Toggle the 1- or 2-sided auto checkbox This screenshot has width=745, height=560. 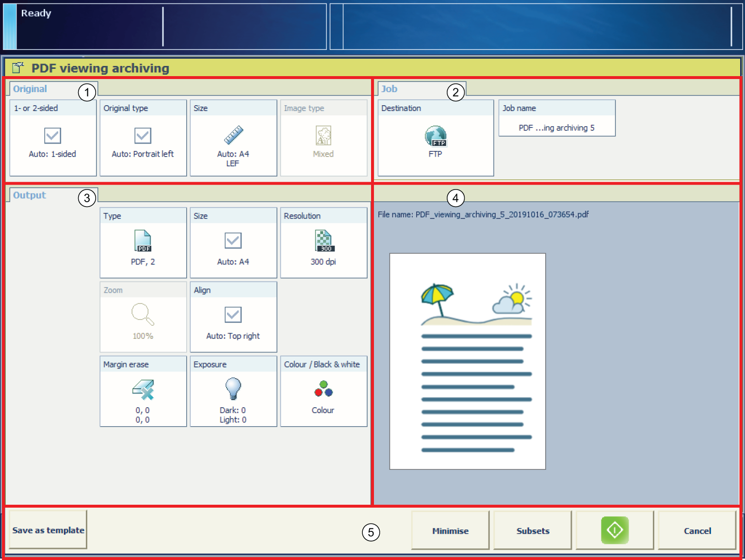52,136
